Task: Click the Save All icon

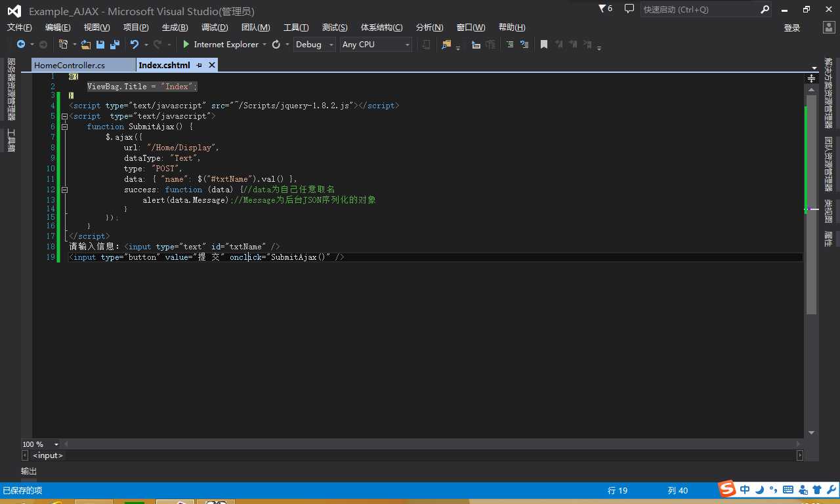Action: pos(115,44)
